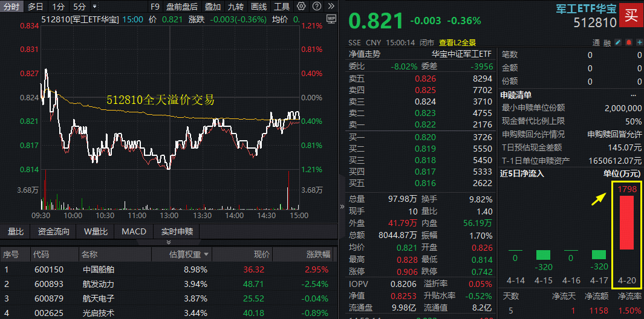Screen dimensions: 644x319
Task: Open the period dropdown after 5分
Action: (x=94, y=7)
